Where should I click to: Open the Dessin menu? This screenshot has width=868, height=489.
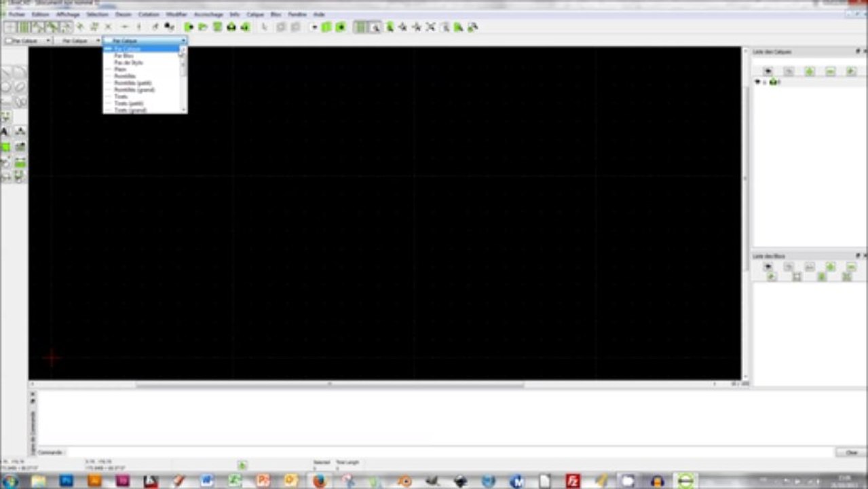point(123,14)
